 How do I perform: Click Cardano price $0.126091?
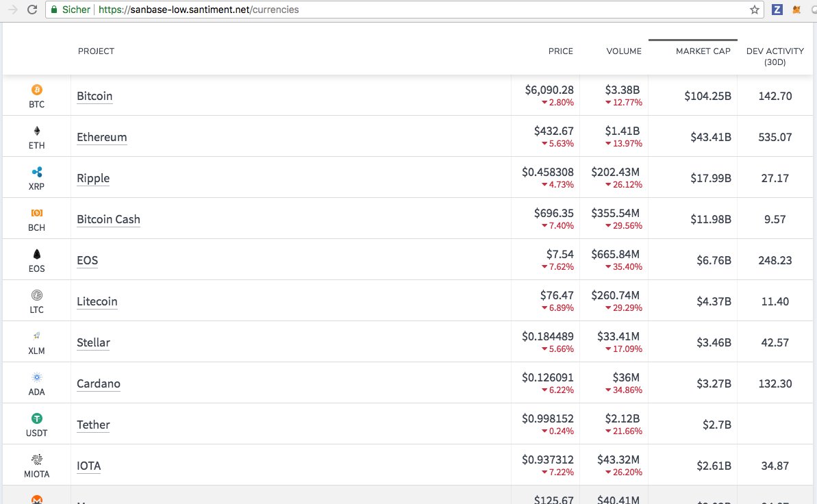pyautogui.click(x=548, y=377)
